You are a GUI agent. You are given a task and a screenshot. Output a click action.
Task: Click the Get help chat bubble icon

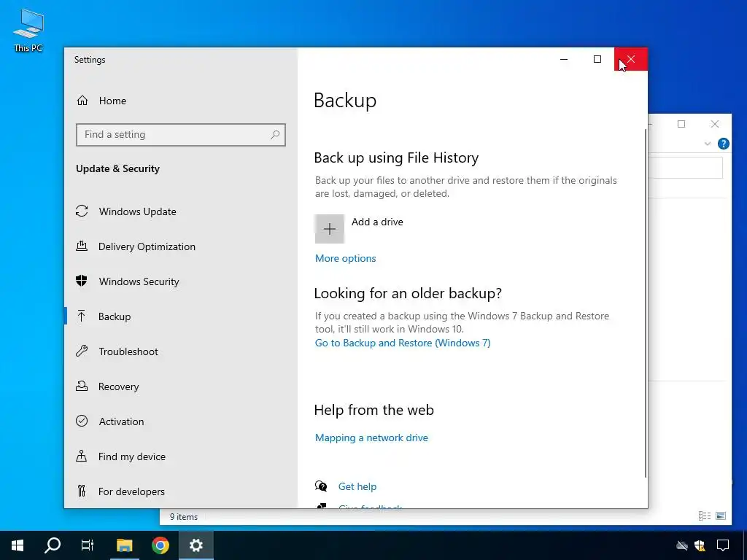(x=321, y=486)
